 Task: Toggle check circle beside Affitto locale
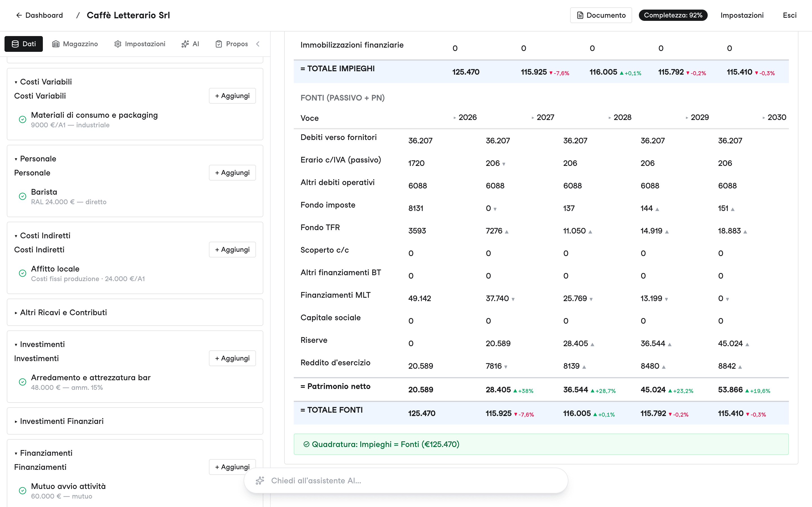[x=23, y=273]
